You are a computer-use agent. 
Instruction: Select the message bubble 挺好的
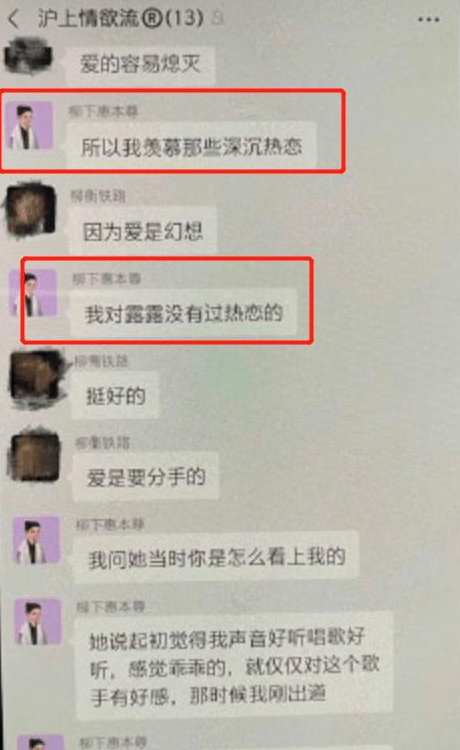115,396
